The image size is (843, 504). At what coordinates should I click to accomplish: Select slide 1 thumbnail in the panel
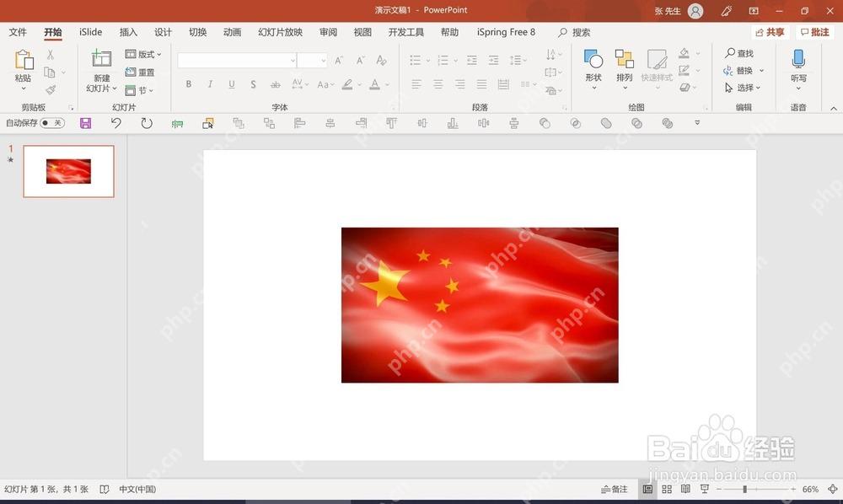(69, 171)
